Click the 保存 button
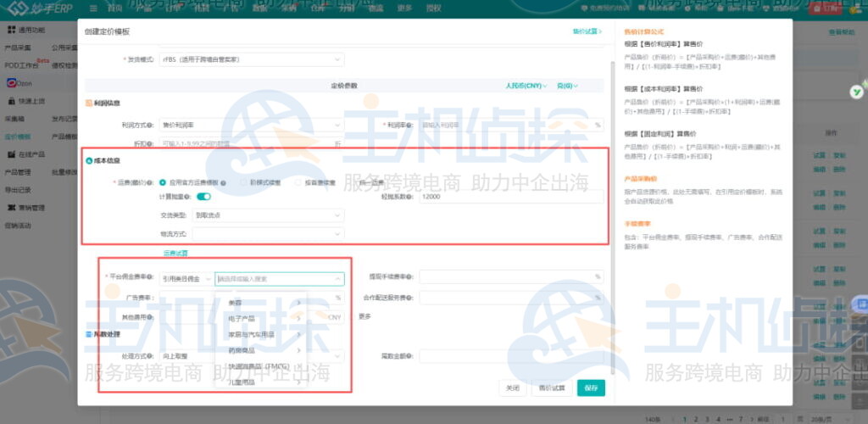This screenshot has height=424, width=868. pyautogui.click(x=591, y=388)
